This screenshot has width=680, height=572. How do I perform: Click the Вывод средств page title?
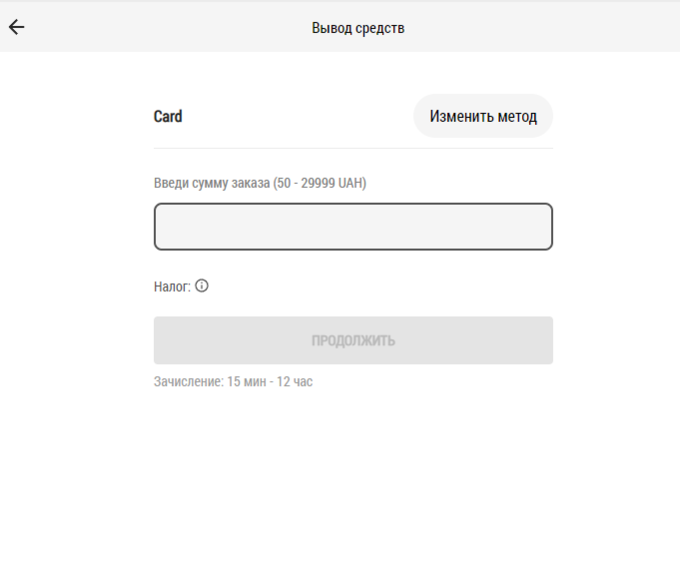(358, 28)
